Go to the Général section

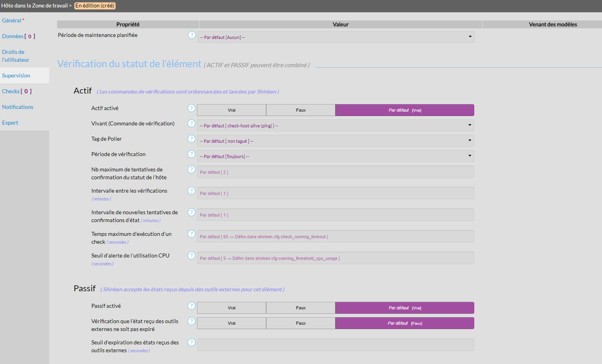(x=12, y=20)
